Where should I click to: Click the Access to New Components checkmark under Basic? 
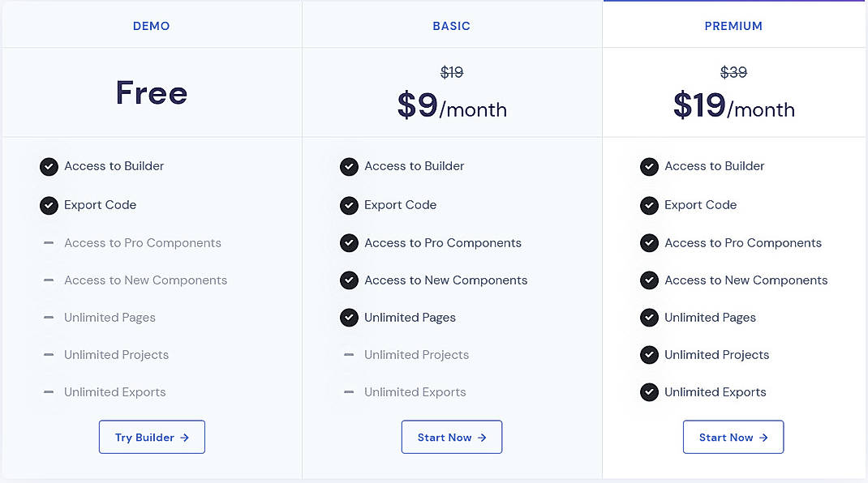click(x=349, y=280)
